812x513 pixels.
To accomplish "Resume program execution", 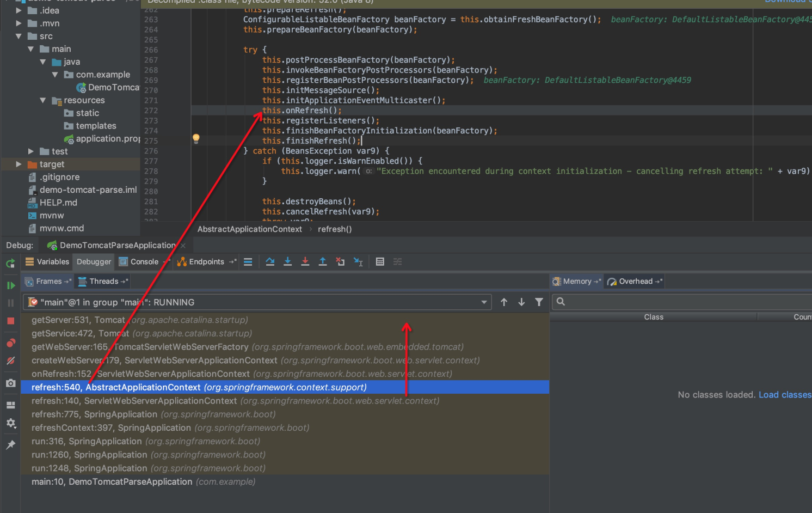I will tap(10, 285).
